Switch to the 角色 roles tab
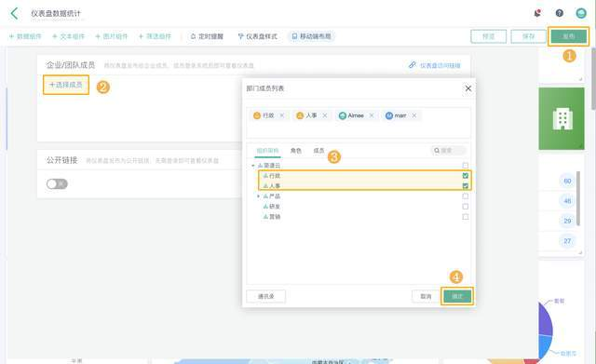This screenshot has width=596, height=364. [296, 151]
